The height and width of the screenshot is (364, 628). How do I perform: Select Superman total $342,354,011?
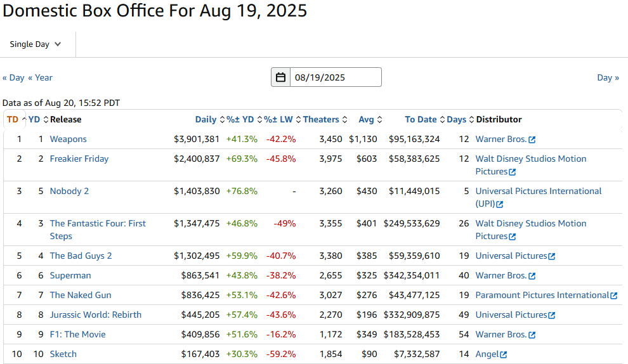(x=412, y=275)
